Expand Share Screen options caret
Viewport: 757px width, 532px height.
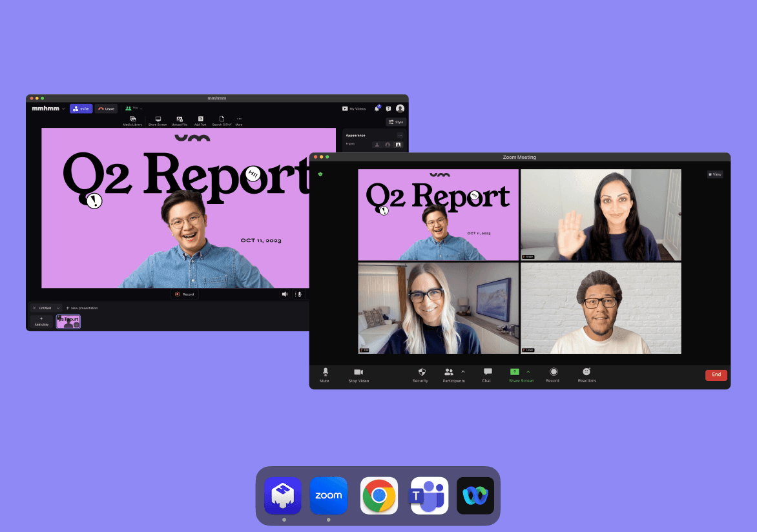click(x=528, y=371)
